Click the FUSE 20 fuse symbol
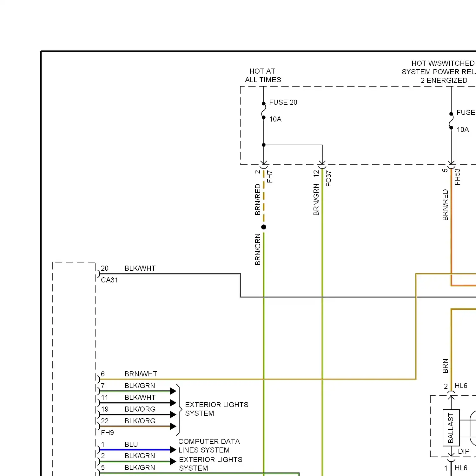Viewport: 476px width, 476px height. (x=263, y=110)
